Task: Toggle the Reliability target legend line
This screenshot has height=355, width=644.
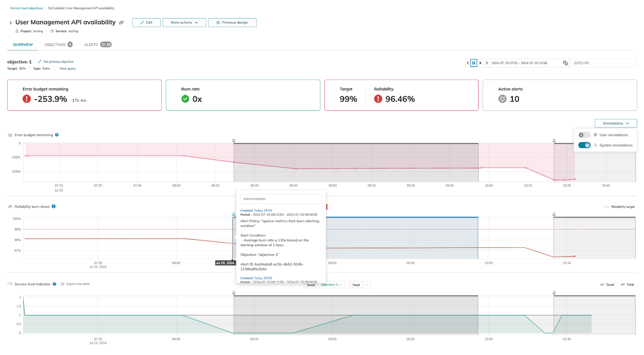Action: (619, 207)
